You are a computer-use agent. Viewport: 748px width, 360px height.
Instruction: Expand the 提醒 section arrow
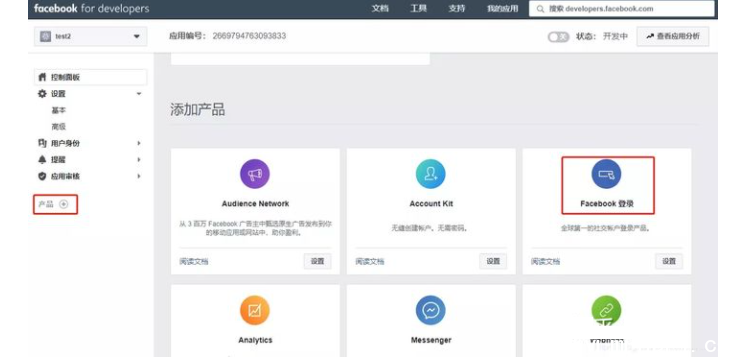tap(139, 160)
